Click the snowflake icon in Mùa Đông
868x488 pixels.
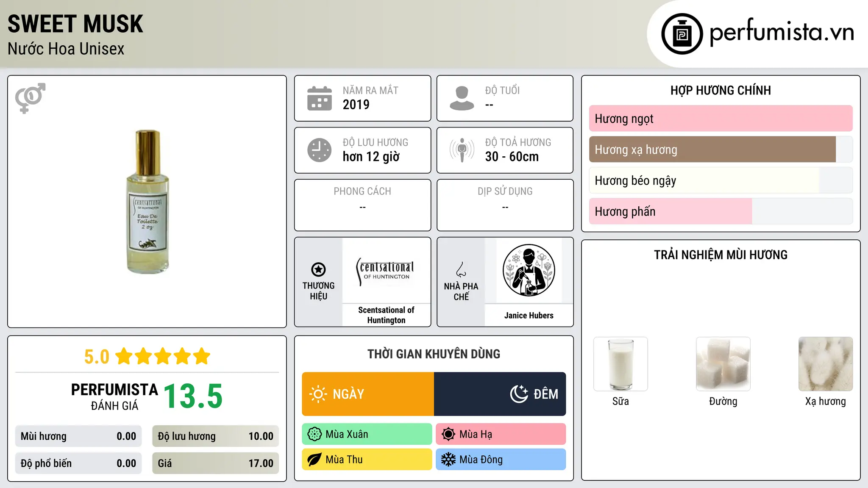[448, 460]
